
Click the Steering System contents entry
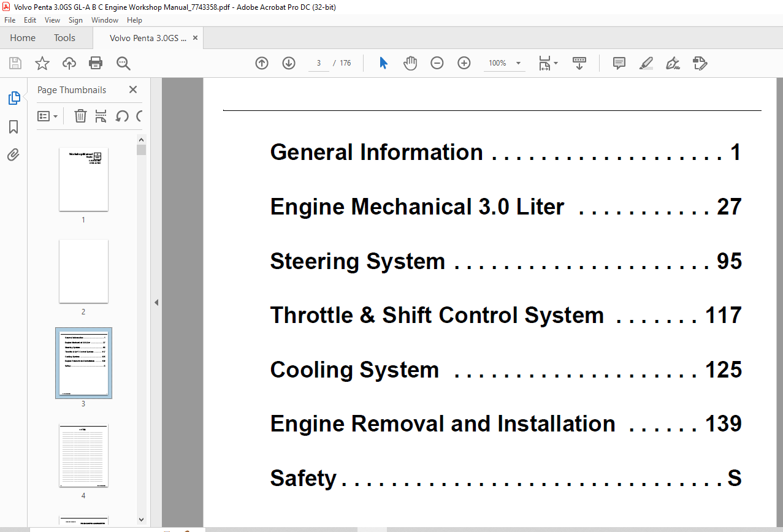coord(506,261)
